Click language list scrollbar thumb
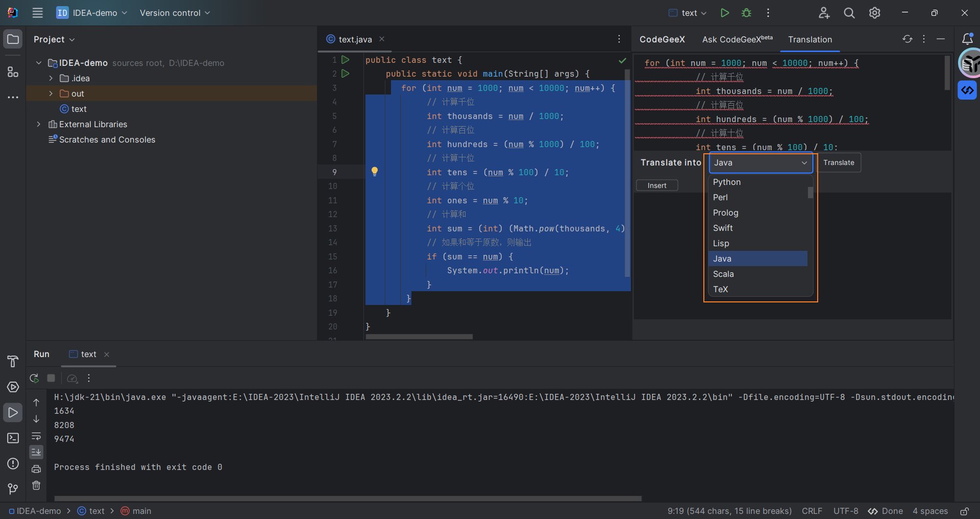Screen dimensions: 980x519 [810, 193]
